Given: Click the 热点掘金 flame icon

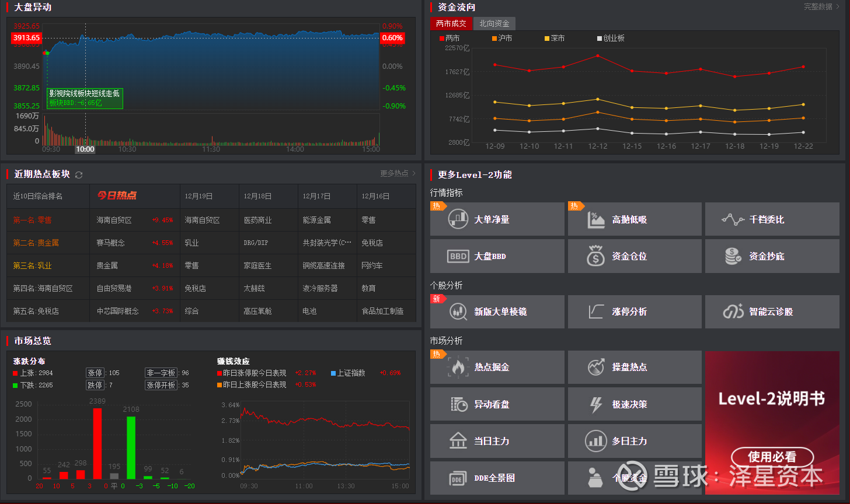Looking at the screenshot, I should point(458,367).
